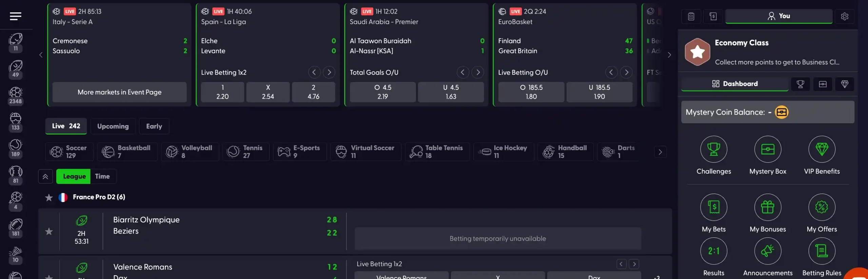Open the Announcements megaphone icon

(x=767, y=251)
